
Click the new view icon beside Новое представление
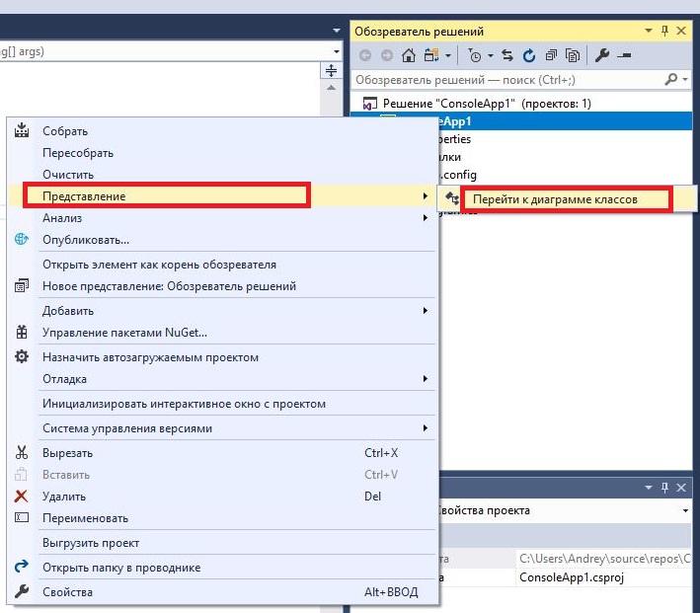click(x=22, y=285)
